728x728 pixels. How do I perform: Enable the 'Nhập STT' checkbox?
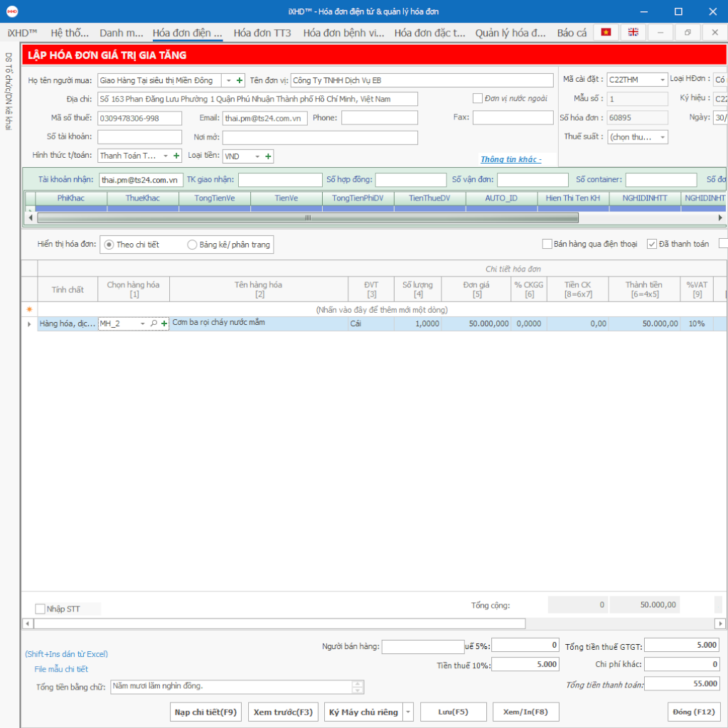click(41, 609)
